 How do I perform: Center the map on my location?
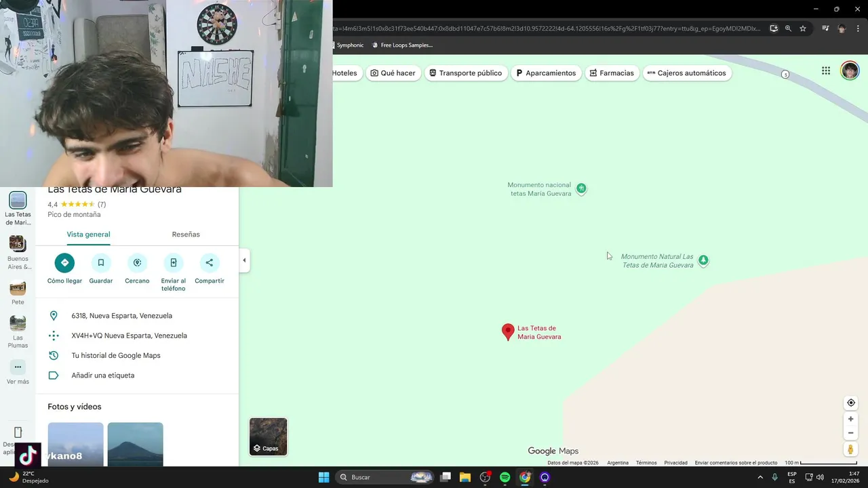(x=850, y=403)
